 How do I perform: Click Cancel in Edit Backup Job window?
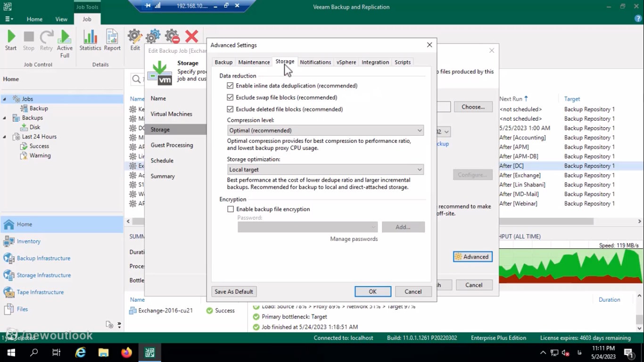[x=474, y=285]
